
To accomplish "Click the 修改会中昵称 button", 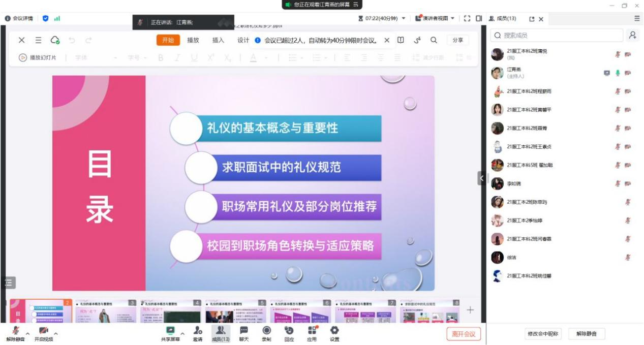I will 543,334.
